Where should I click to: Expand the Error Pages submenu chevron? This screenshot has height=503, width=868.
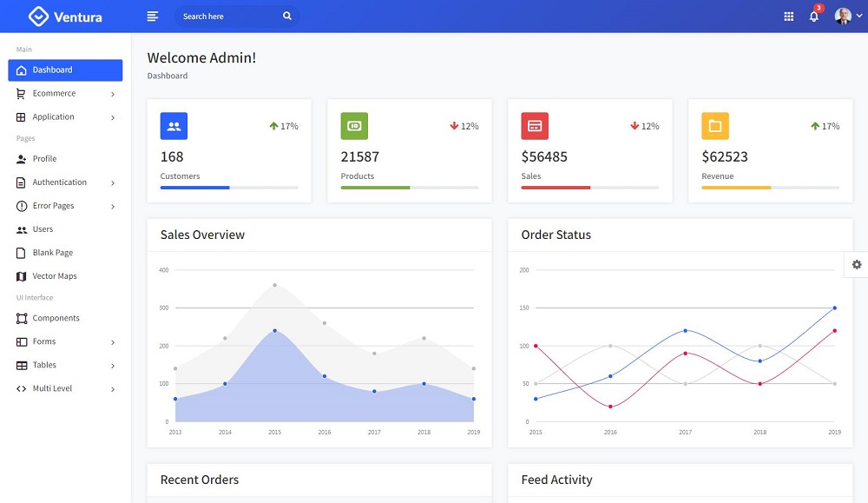tap(113, 207)
